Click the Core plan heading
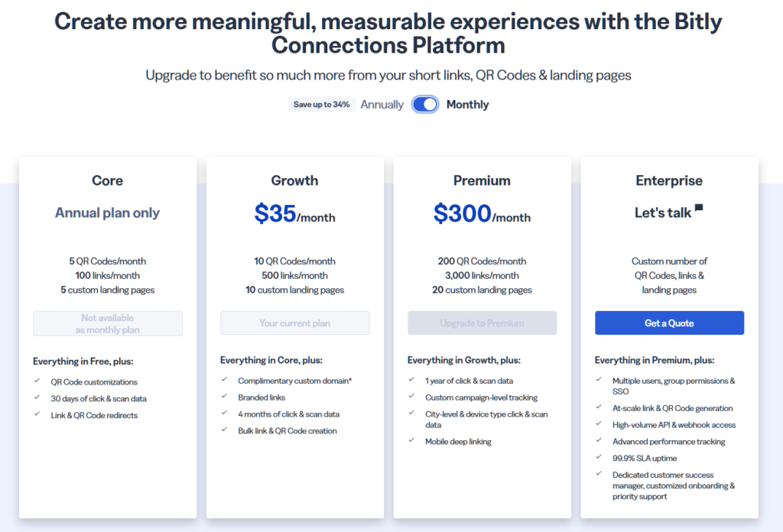This screenshot has width=783, height=532. pyautogui.click(x=108, y=180)
